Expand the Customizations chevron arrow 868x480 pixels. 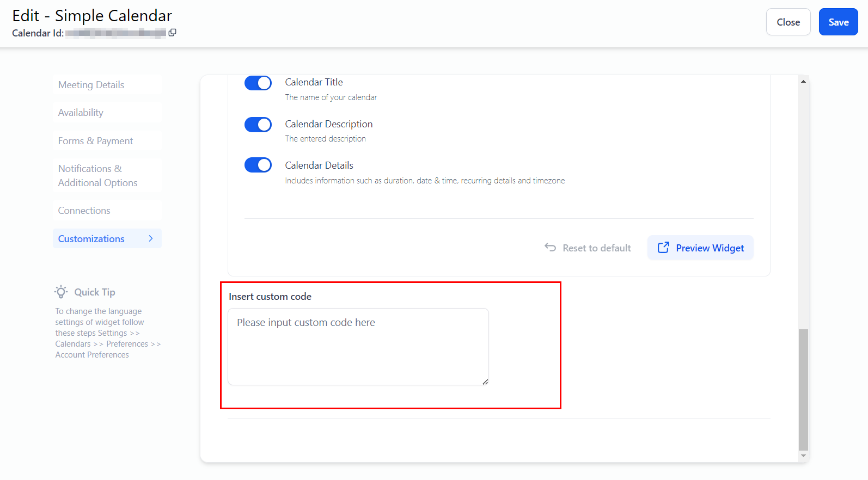(x=151, y=238)
